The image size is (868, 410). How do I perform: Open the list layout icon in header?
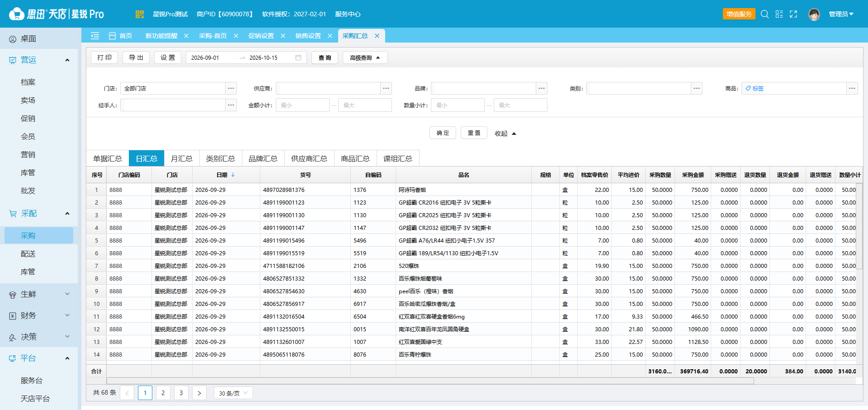click(779, 14)
